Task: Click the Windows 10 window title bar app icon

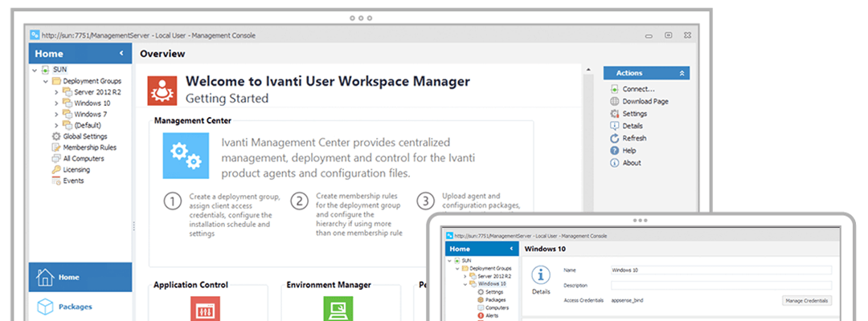Action: pyautogui.click(x=449, y=235)
